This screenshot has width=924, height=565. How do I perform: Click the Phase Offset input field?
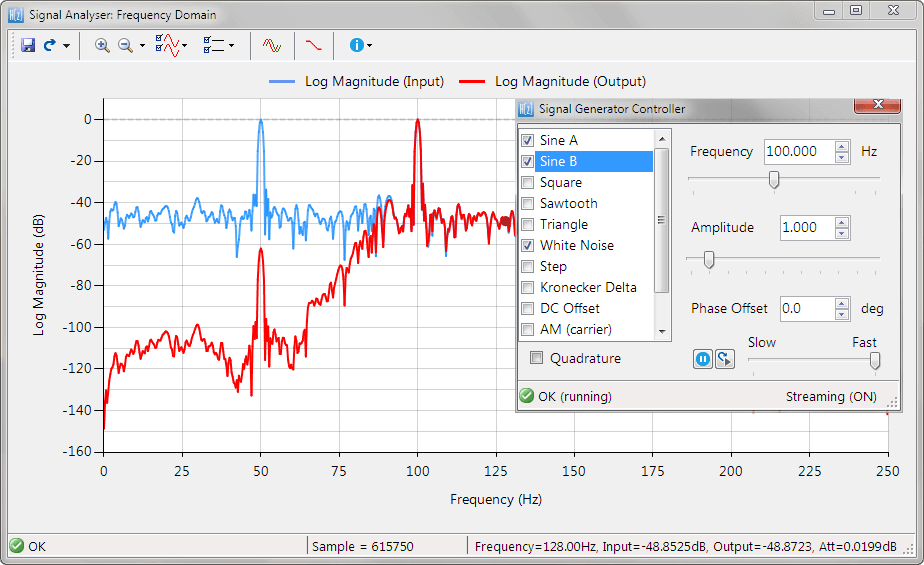click(806, 309)
